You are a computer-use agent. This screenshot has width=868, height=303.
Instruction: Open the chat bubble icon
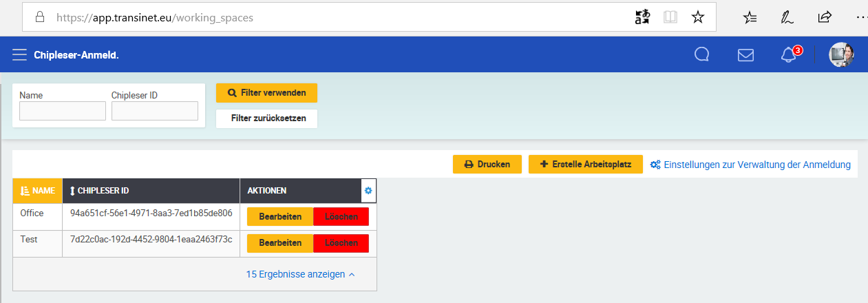tap(701, 55)
